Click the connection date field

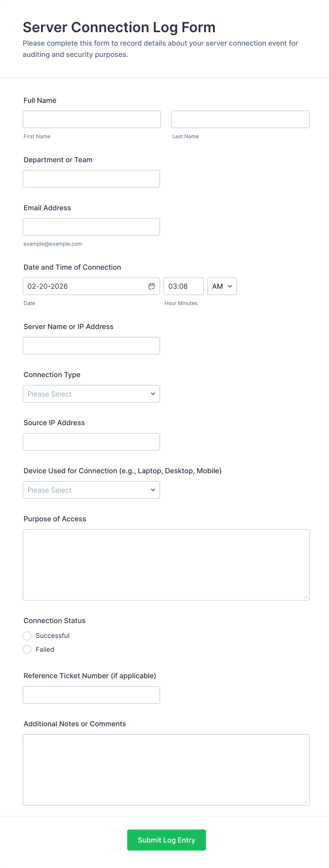click(85, 286)
